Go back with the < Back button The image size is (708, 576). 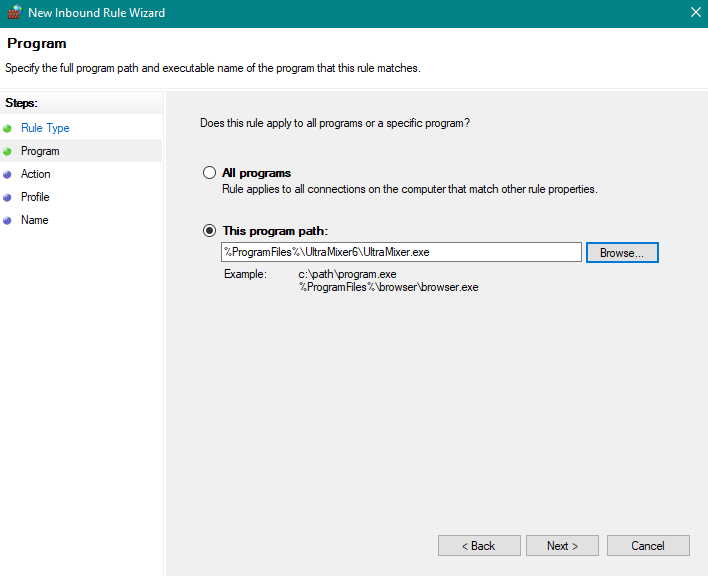(x=479, y=545)
